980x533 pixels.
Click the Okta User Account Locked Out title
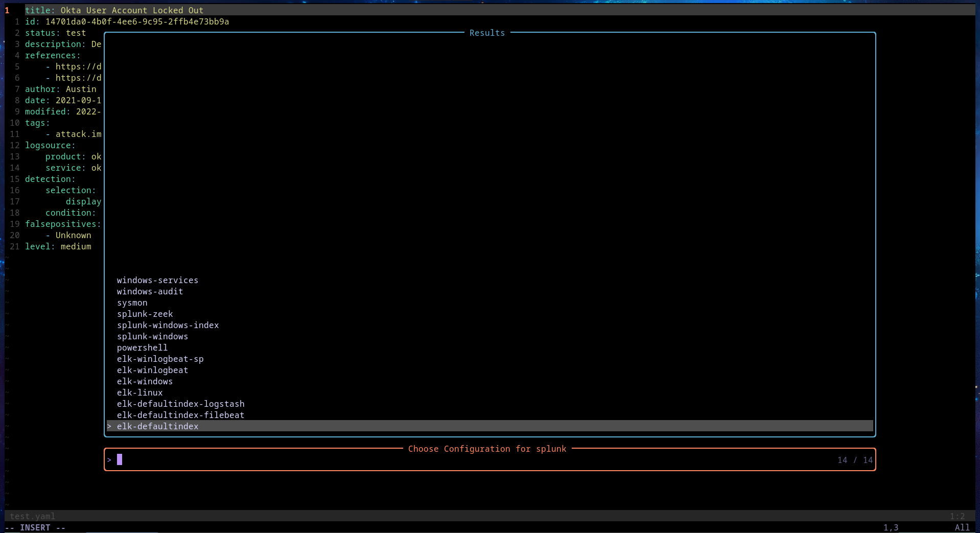point(114,10)
